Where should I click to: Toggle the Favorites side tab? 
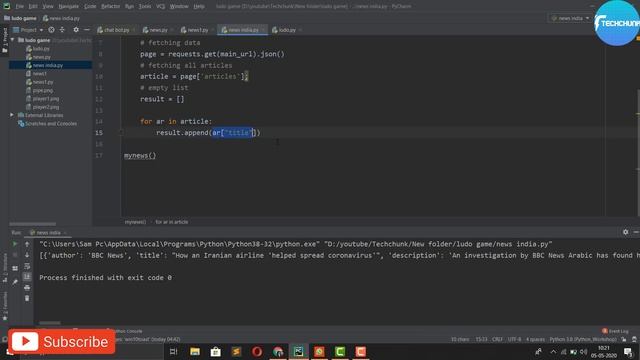[x=5, y=305]
